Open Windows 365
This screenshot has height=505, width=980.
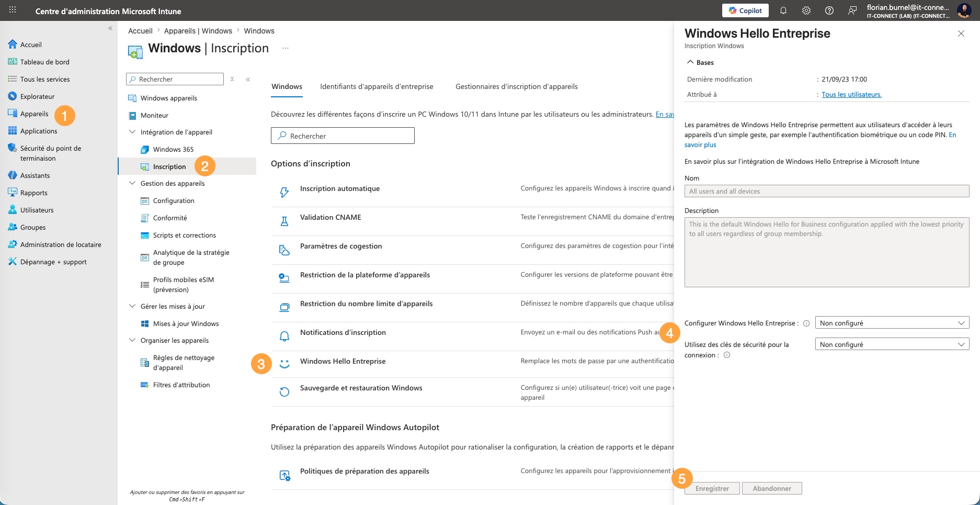point(173,149)
